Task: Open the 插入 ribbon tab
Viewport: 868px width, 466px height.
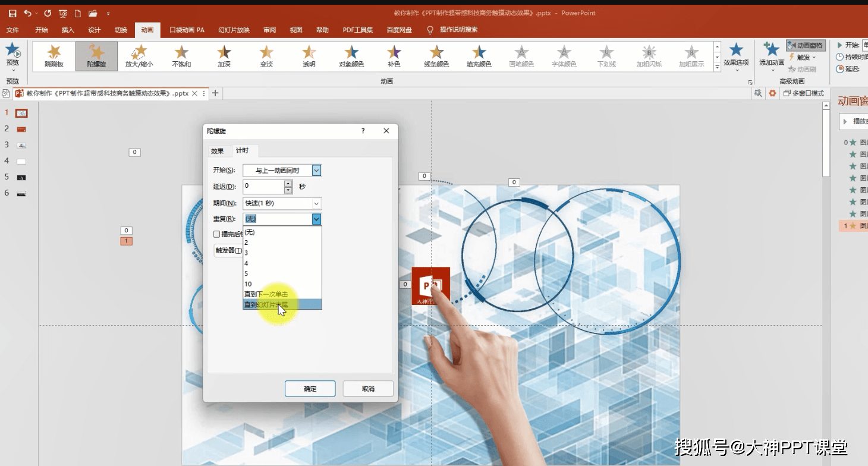Action: tap(68, 30)
